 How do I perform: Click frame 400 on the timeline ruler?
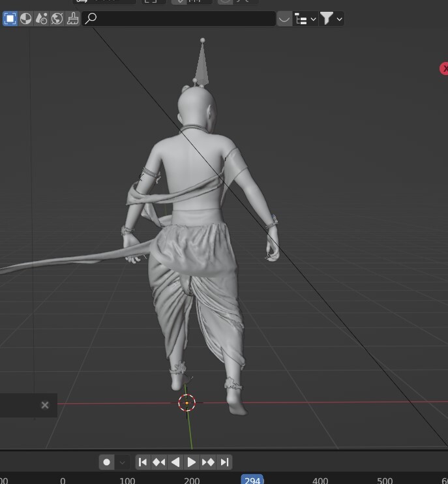pos(320,481)
